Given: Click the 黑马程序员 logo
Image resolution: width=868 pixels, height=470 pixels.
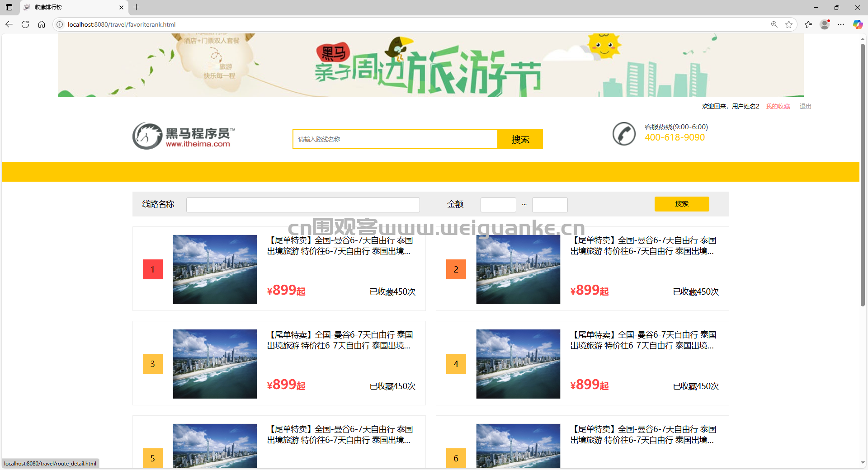Looking at the screenshot, I should [184, 136].
